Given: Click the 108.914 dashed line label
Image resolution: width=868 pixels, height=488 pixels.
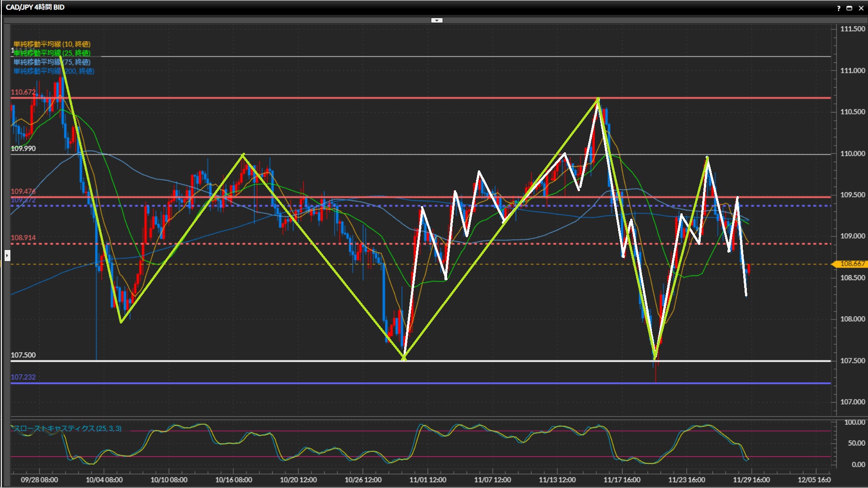Looking at the screenshot, I should [23, 238].
